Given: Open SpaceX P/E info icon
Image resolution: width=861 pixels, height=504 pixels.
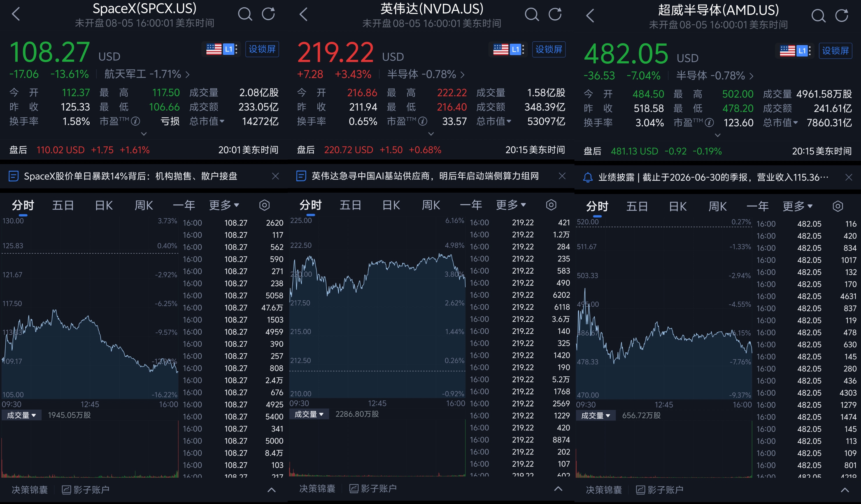Looking at the screenshot, I should click(136, 121).
